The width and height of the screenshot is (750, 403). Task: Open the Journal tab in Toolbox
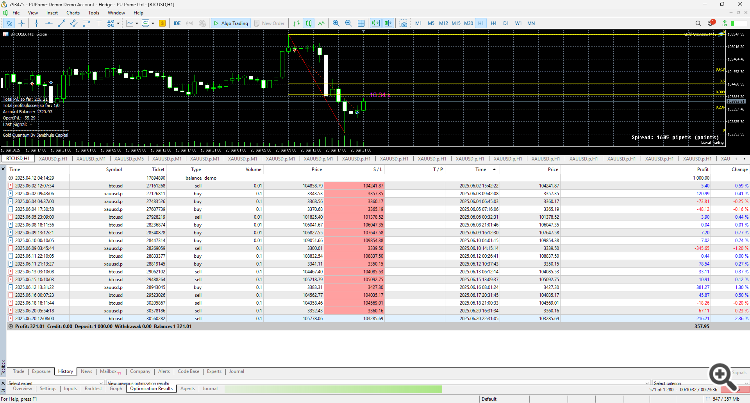click(x=236, y=370)
